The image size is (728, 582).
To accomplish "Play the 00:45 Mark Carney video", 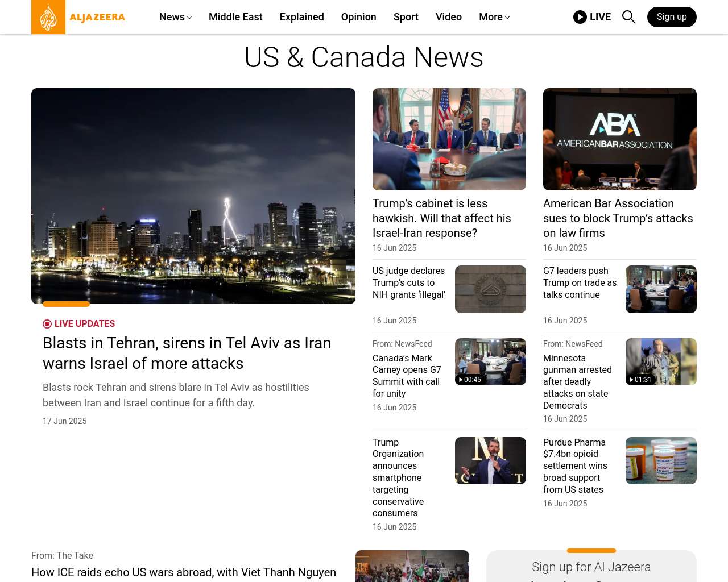I will (x=490, y=362).
